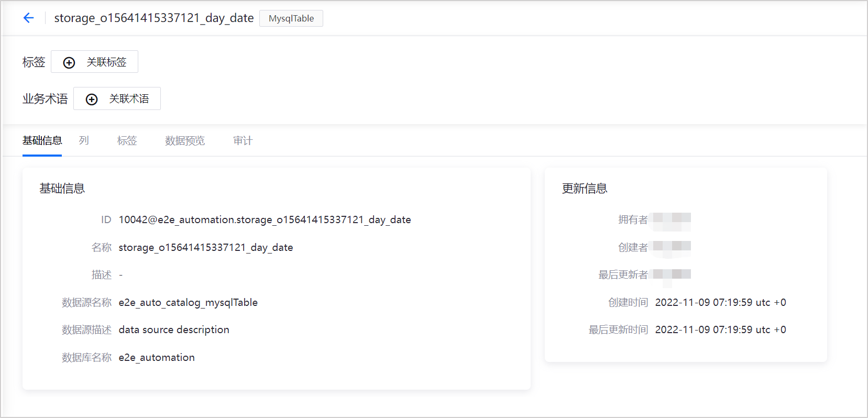
Task: Click the 关联术语 button label
Action: pyautogui.click(x=129, y=99)
